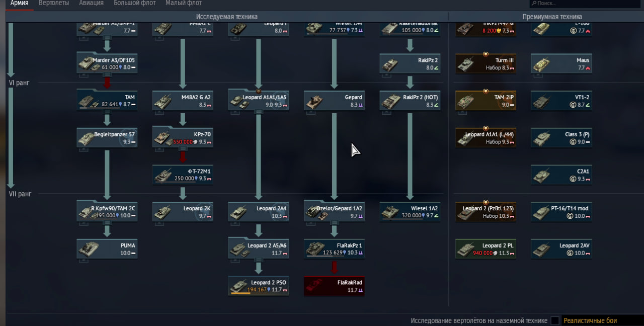The height and width of the screenshot is (326, 644).
Task: Switch to the Большой флот tab
Action: (x=135, y=3)
